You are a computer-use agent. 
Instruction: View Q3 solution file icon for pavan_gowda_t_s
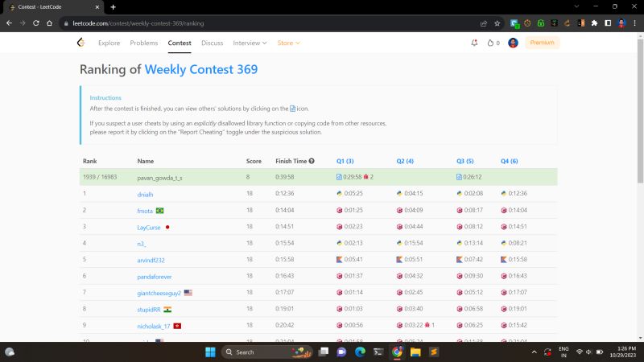pyautogui.click(x=459, y=177)
